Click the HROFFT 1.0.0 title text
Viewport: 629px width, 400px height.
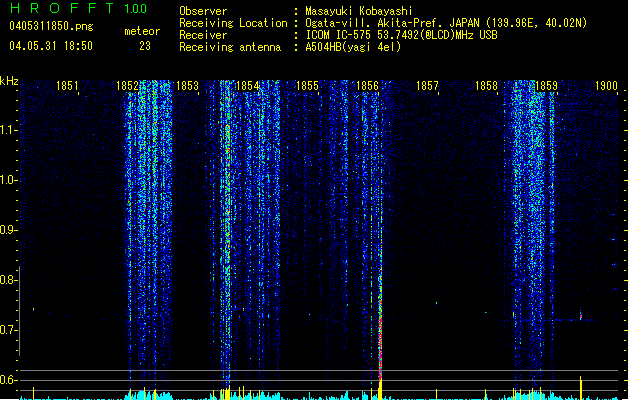point(79,8)
